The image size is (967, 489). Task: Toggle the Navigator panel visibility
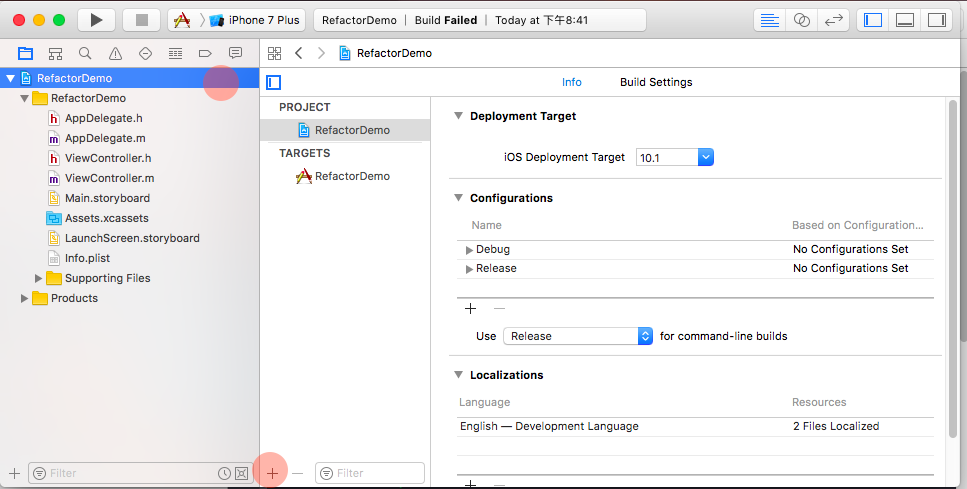click(873, 20)
